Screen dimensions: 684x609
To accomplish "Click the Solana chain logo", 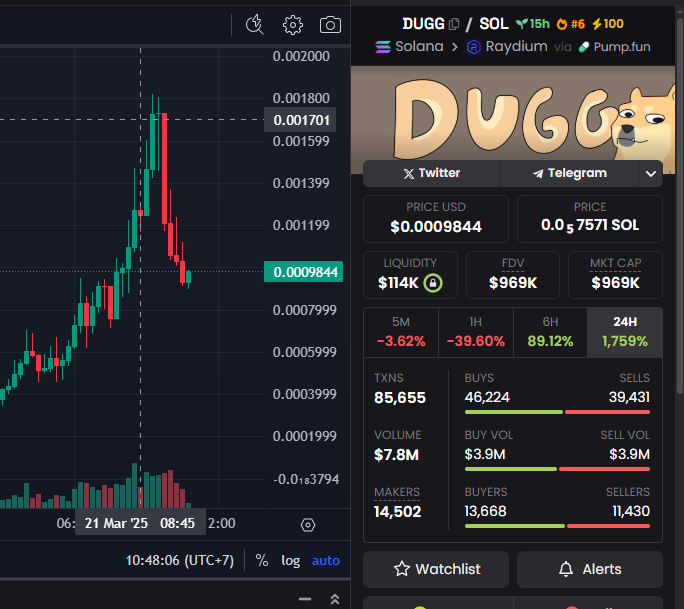I will pyautogui.click(x=383, y=47).
